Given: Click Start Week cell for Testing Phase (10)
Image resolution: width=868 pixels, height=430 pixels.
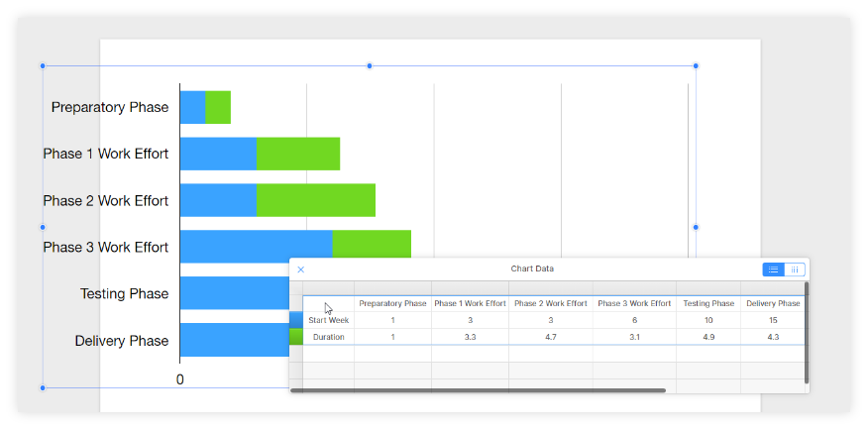Looking at the screenshot, I should click(708, 320).
